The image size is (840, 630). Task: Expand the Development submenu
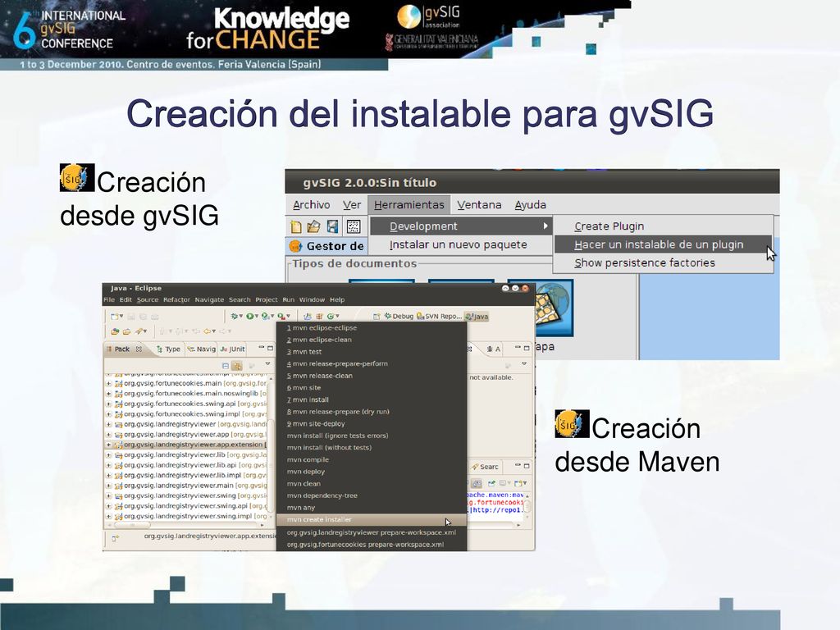(461, 226)
